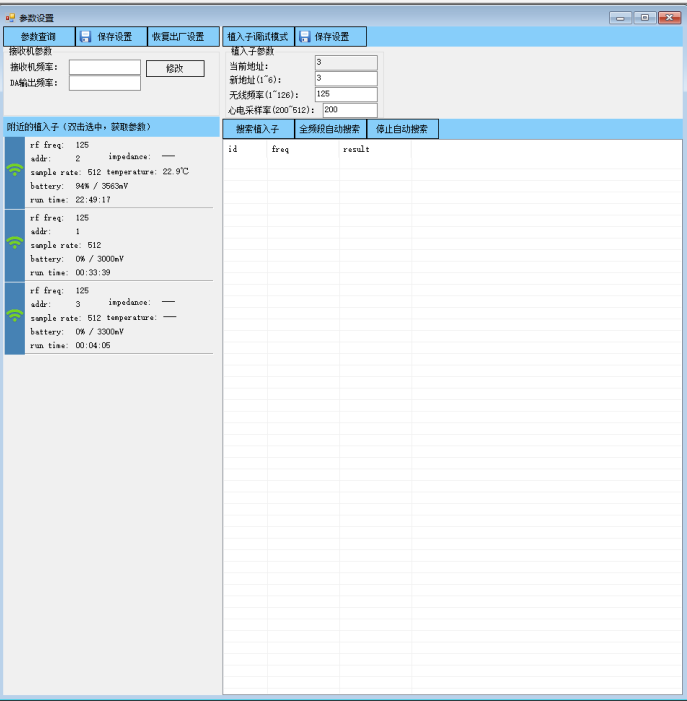Click the 搜索植入子 search button
Image resolution: width=687 pixels, height=701 pixels.
tap(257, 129)
